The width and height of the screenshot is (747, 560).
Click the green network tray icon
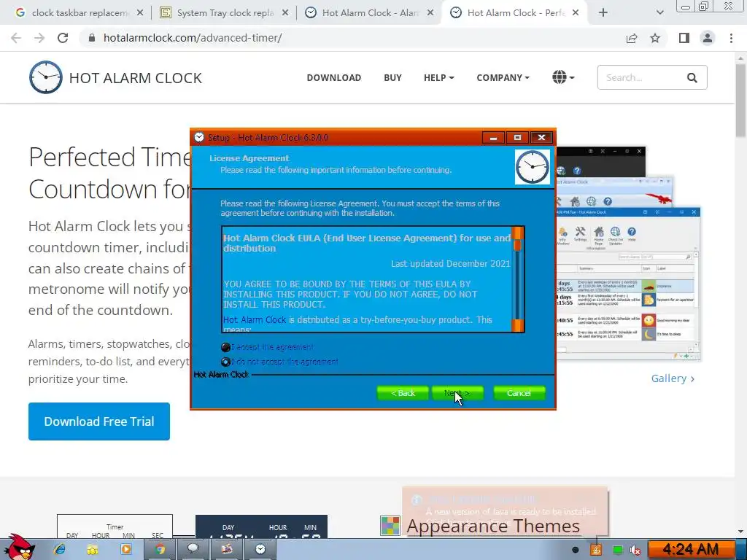617,550
